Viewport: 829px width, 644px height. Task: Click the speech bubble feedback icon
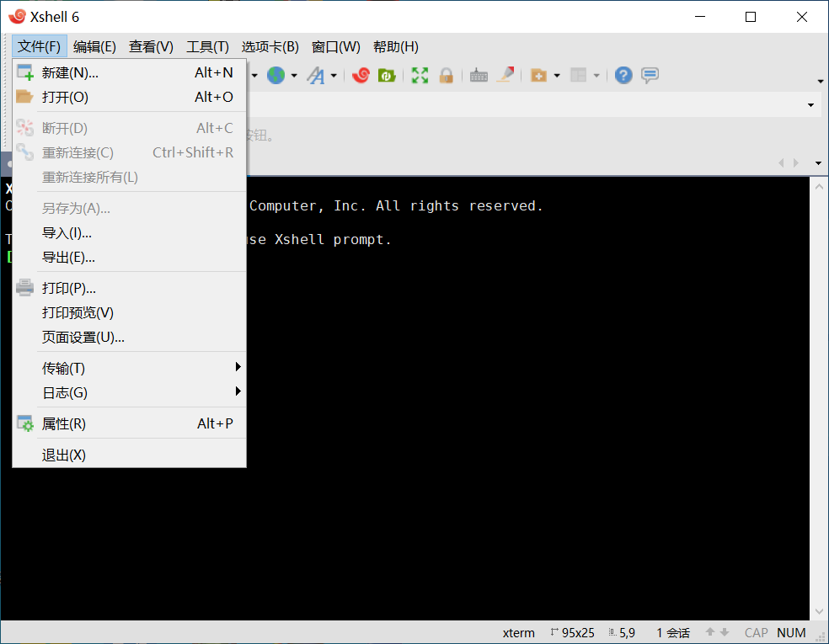650,76
